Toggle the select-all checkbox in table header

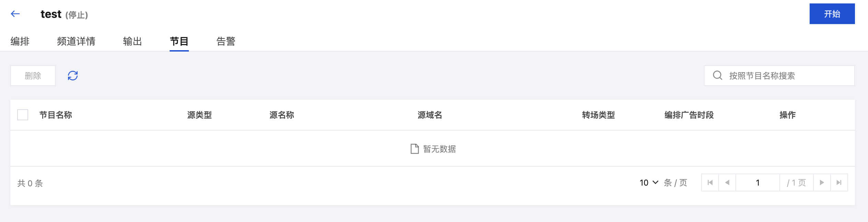[23, 115]
